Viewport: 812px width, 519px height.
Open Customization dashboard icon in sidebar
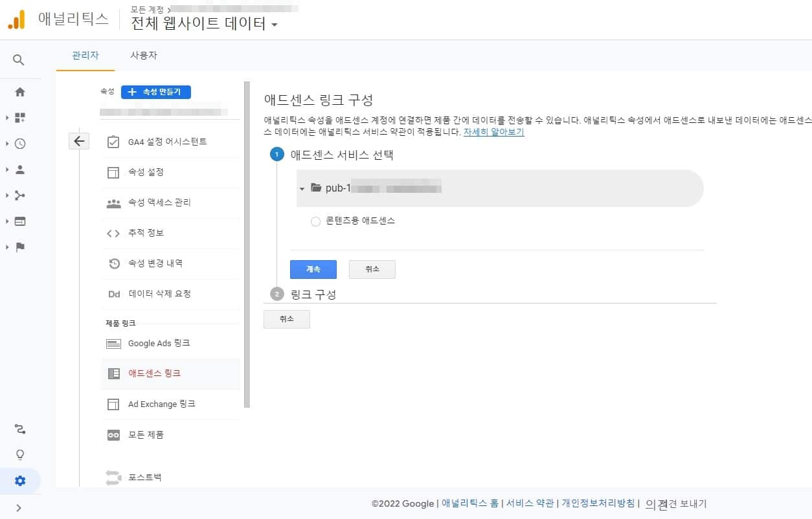coord(20,118)
